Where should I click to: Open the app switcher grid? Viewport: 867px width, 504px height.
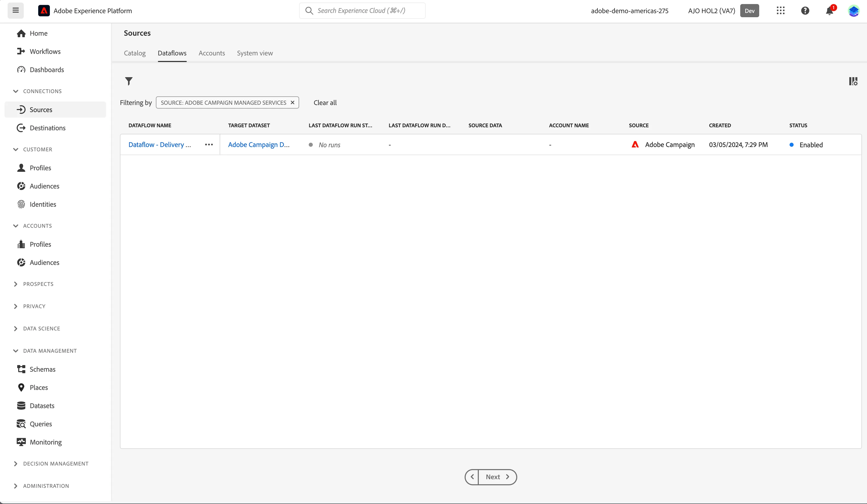point(780,11)
